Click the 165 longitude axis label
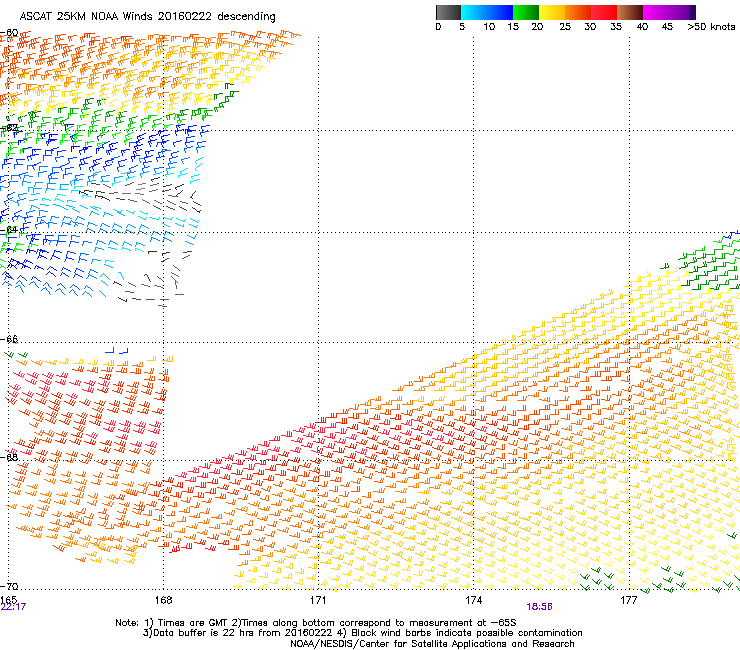740x650 pixels. click(x=8, y=600)
